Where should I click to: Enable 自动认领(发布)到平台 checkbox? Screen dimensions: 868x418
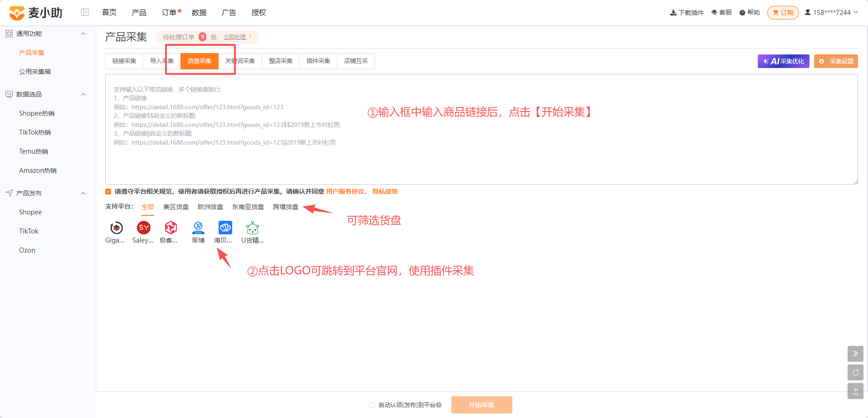[372, 405]
